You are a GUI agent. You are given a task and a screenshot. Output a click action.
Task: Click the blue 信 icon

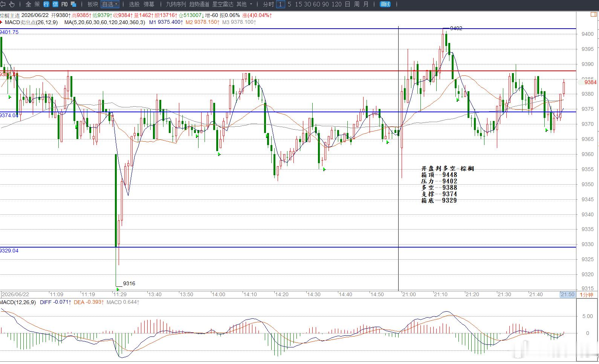point(55,4)
